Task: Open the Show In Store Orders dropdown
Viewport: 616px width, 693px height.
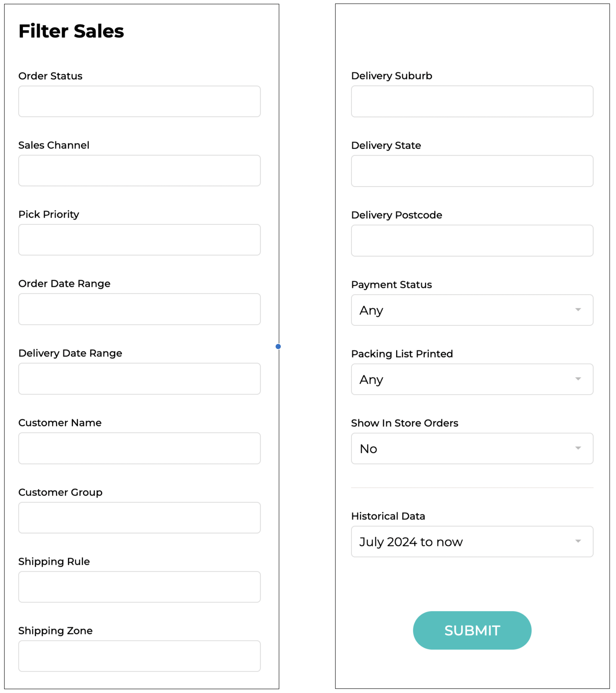Action: pos(472,448)
